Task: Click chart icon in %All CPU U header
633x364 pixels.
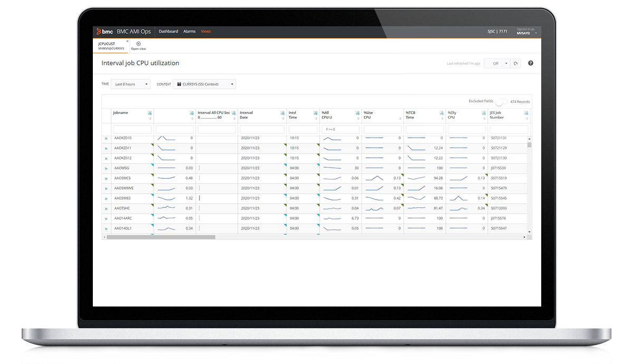Action: coord(358,113)
